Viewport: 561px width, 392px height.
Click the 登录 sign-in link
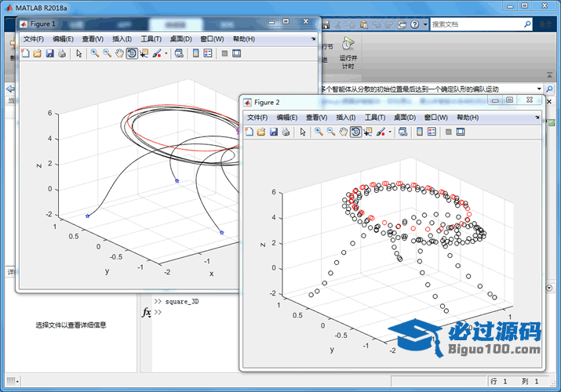click(x=545, y=24)
